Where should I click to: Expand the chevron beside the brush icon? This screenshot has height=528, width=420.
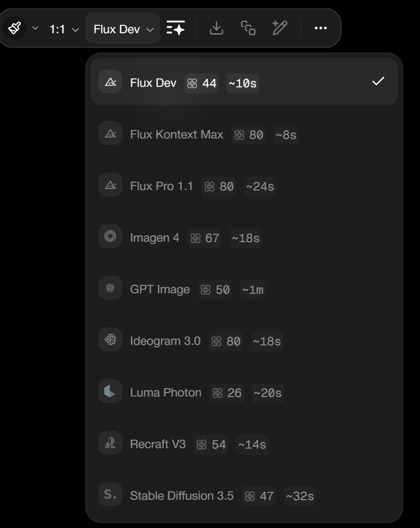tap(35, 28)
